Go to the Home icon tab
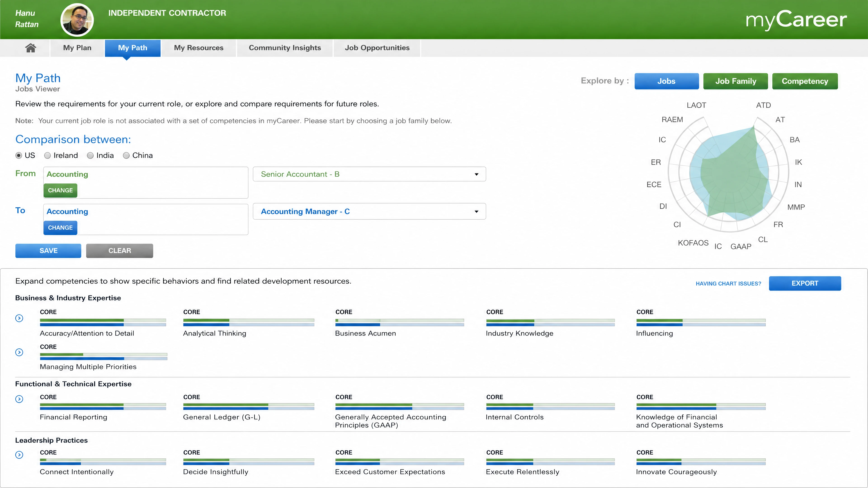 click(30, 48)
